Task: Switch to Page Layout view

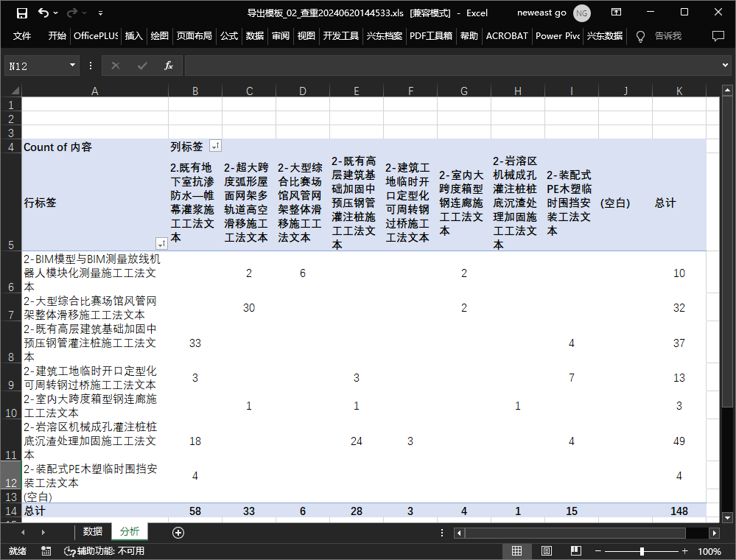Action: coord(547,551)
